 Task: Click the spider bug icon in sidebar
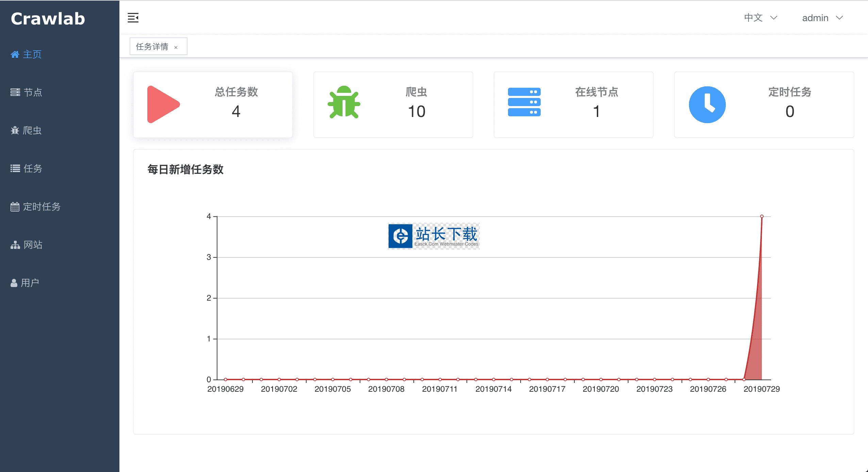click(x=15, y=130)
